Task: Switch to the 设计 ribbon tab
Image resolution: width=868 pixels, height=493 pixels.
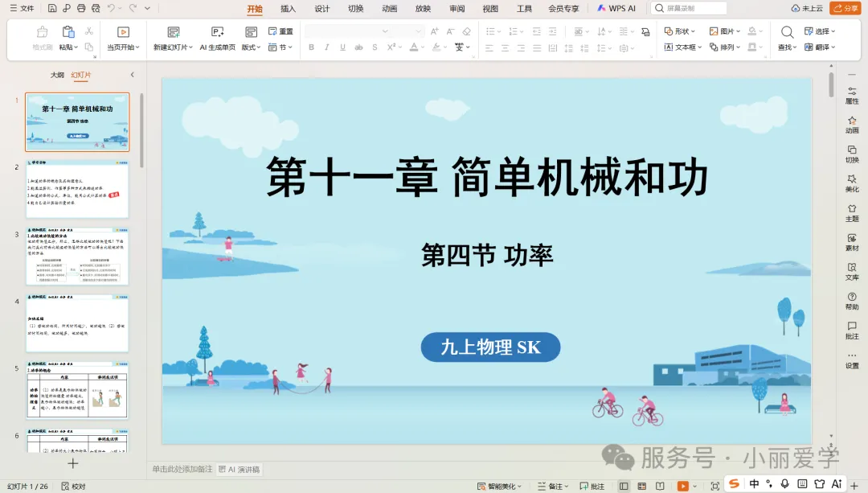Action: point(321,8)
